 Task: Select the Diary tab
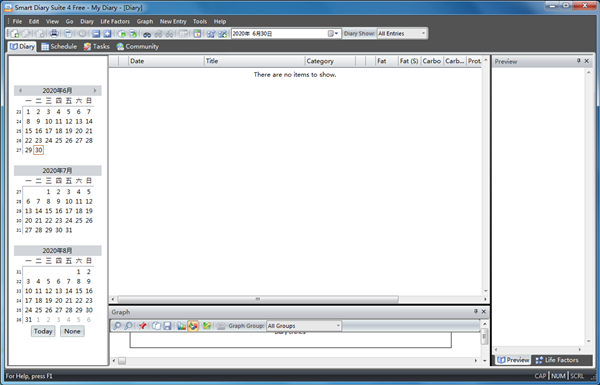(x=22, y=47)
